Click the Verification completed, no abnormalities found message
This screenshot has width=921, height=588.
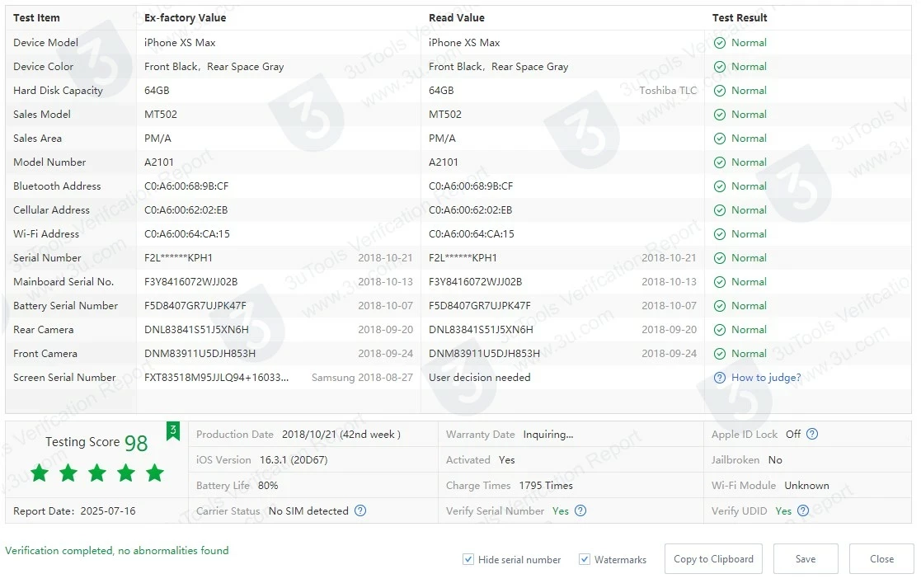click(x=117, y=550)
